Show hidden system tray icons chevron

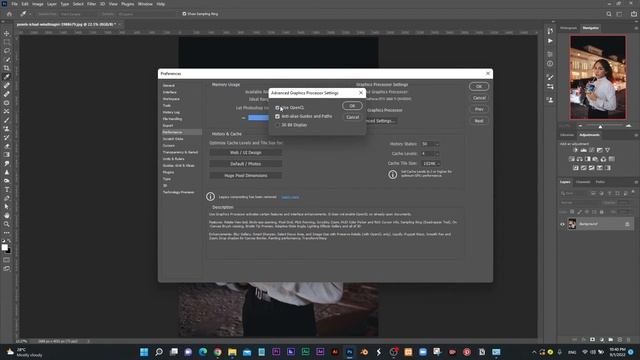(534, 352)
